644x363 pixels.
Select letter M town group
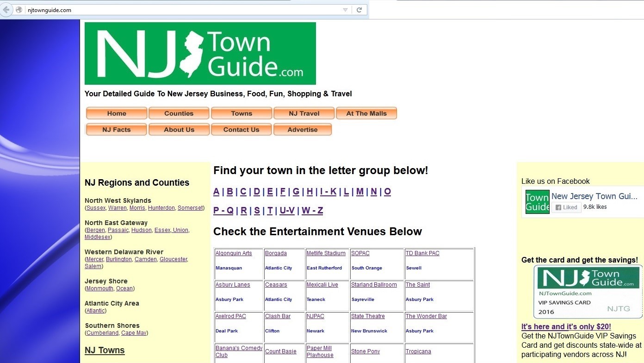359,192
